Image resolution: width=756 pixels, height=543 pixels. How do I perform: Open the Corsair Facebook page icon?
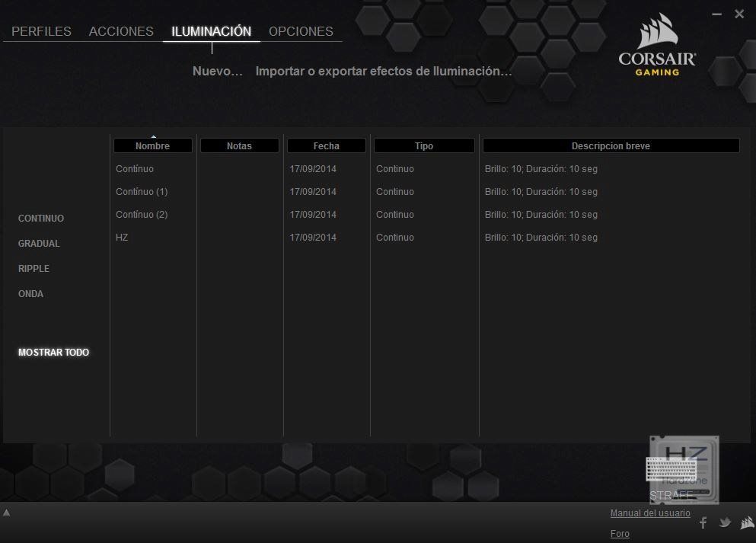tap(703, 522)
